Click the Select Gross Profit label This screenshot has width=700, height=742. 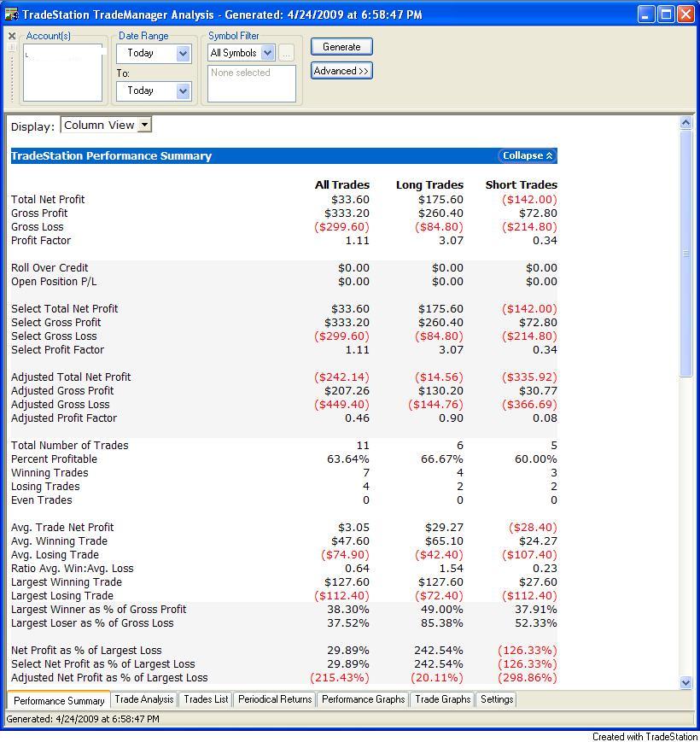(x=56, y=323)
